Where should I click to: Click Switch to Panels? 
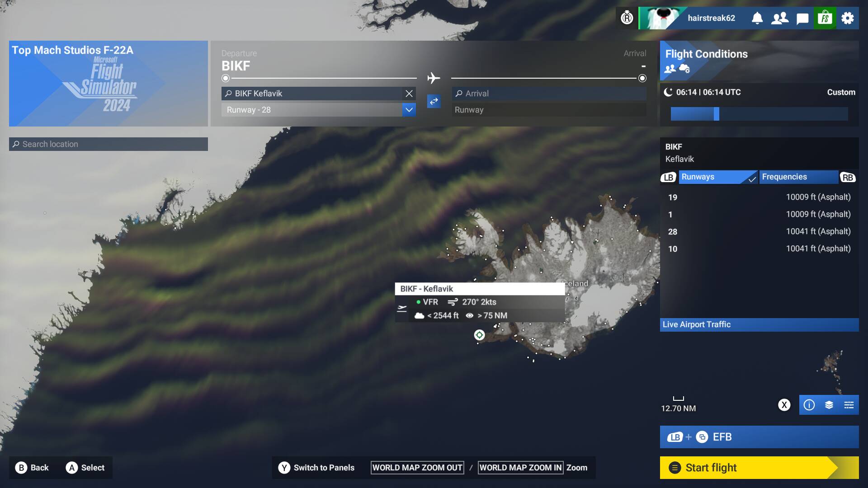click(x=316, y=468)
